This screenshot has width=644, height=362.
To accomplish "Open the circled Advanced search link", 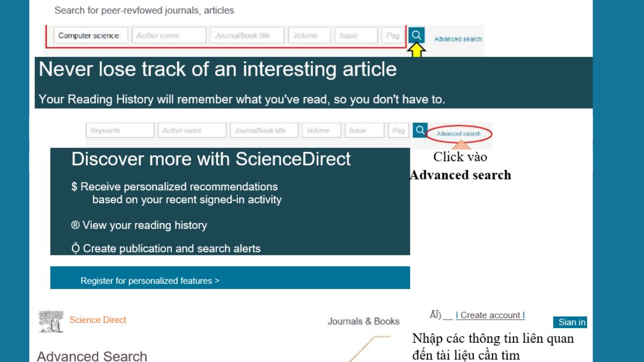I will [459, 134].
